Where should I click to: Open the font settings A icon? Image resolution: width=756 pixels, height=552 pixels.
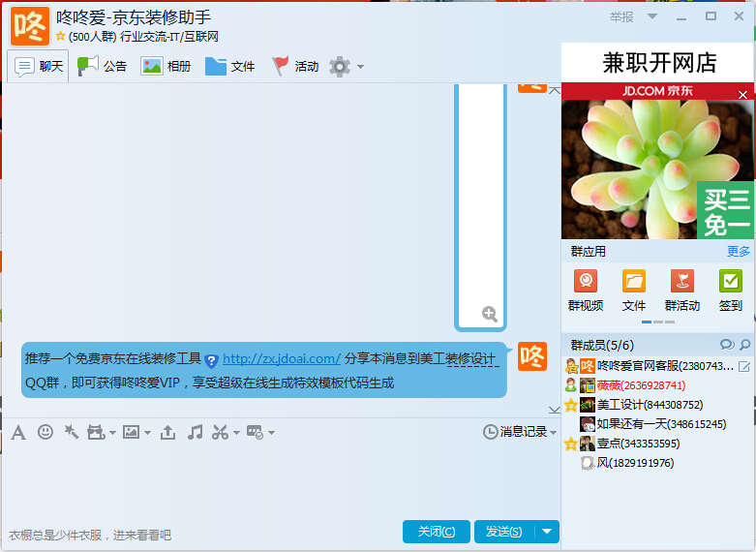pos(18,432)
